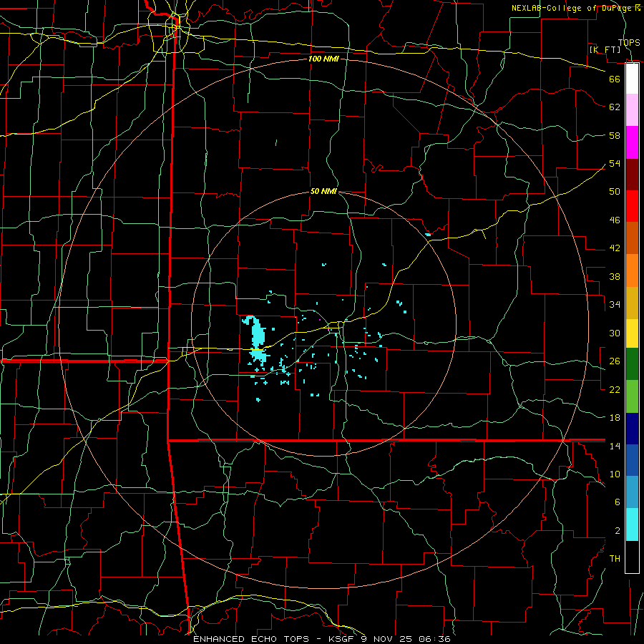The height and width of the screenshot is (644, 644).
Task: Click the '30' legend value
Action: click(615, 333)
